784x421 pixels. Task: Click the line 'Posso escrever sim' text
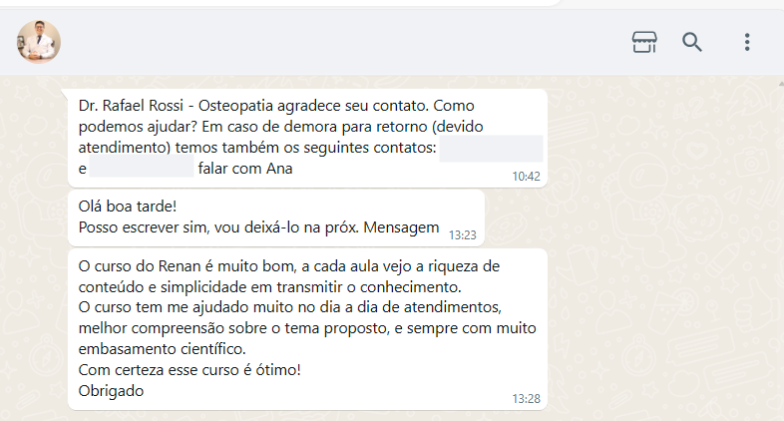258,228
